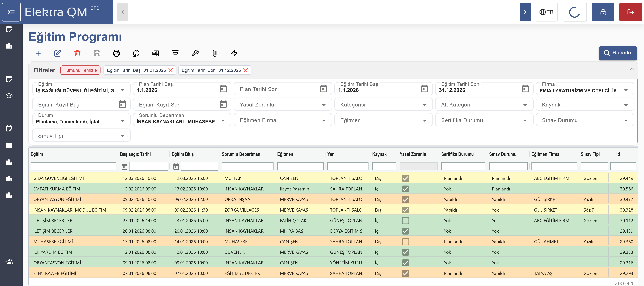
Task: Check Yasal Zorunlu for MUHASEBE EĞİTİMİ row
Action: [x=405, y=241]
